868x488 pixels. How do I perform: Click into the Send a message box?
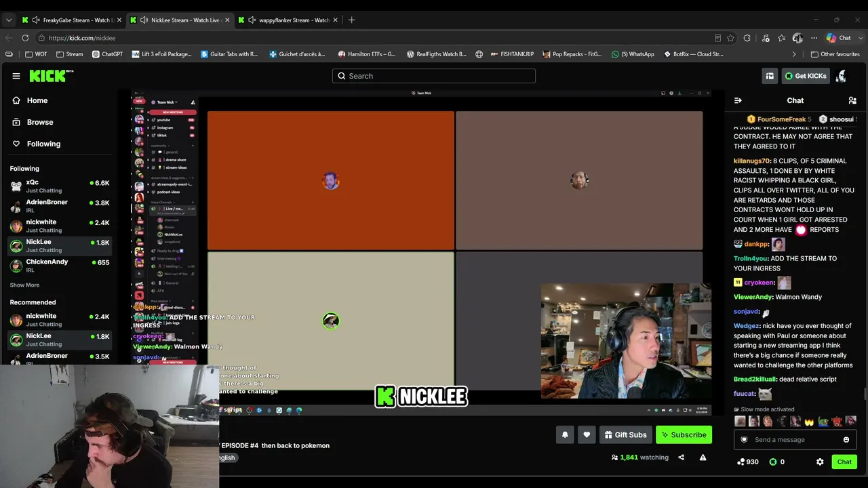point(795,439)
